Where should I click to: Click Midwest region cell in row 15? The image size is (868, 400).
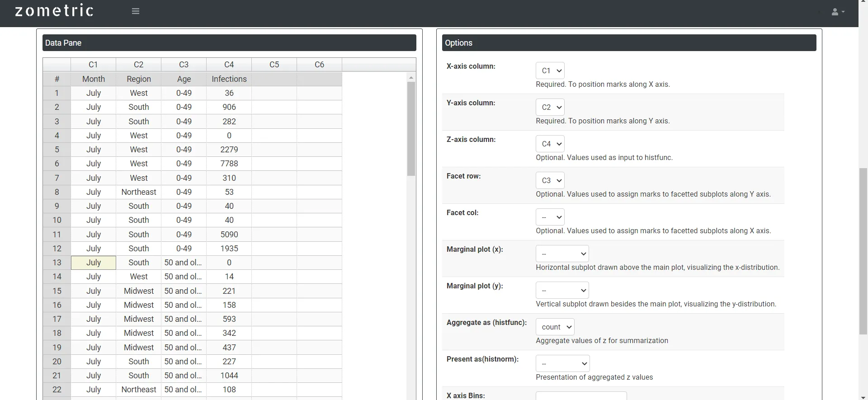pyautogui.click(x=139, y=291)
